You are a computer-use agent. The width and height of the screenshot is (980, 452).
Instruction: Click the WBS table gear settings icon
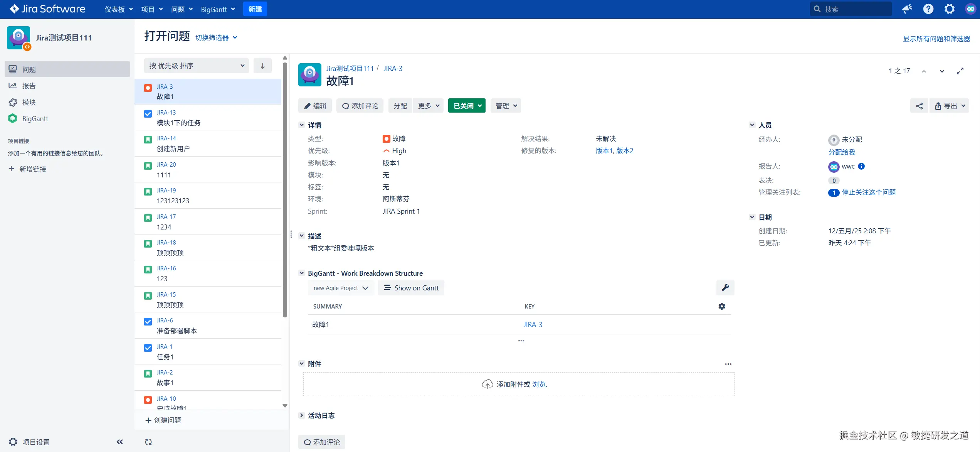point(722,306)
